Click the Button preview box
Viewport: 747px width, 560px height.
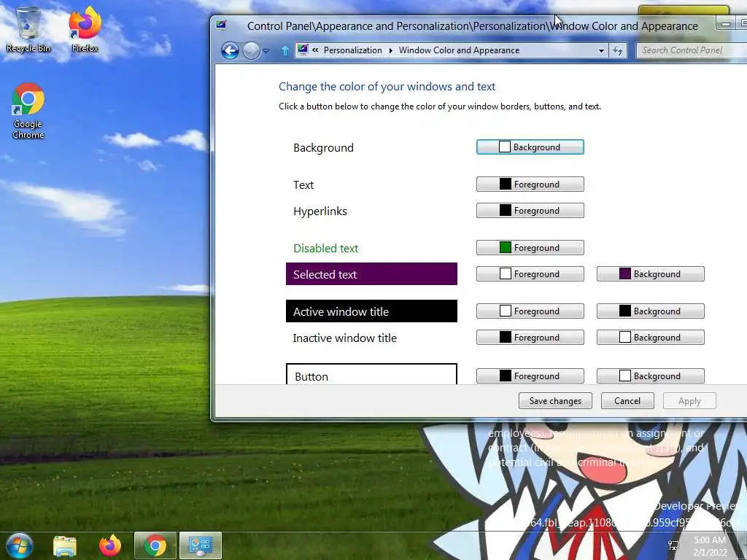click(371, 374)
